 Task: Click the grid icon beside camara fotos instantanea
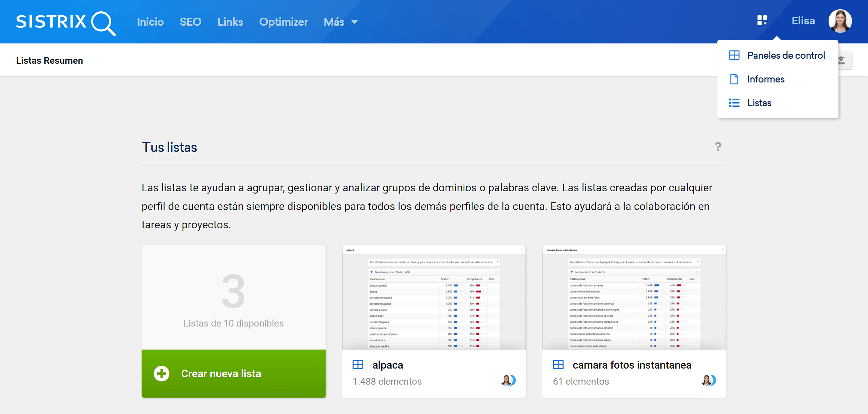coord(558,365)
